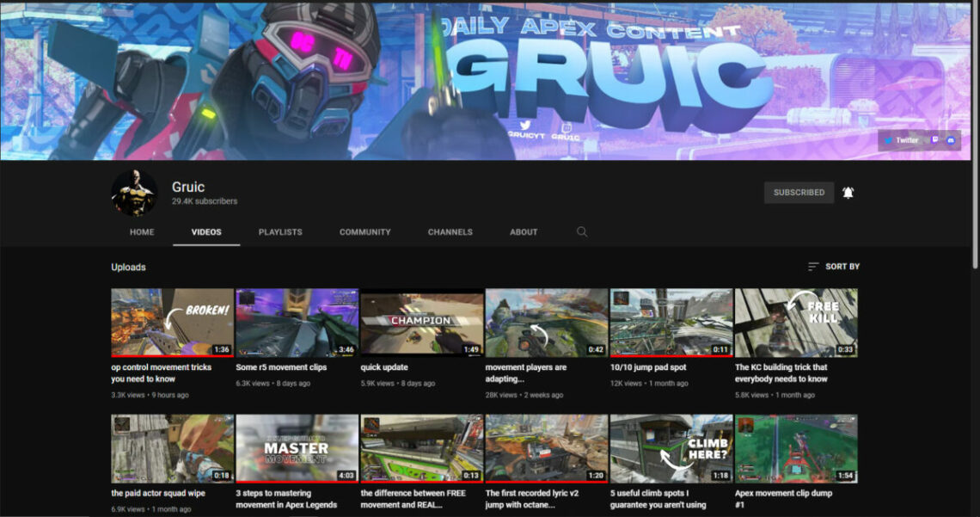Open the PLAYLISTS tab
This screenshot has height=517, width=980.
pyautogui.click(x=280, y=232)
